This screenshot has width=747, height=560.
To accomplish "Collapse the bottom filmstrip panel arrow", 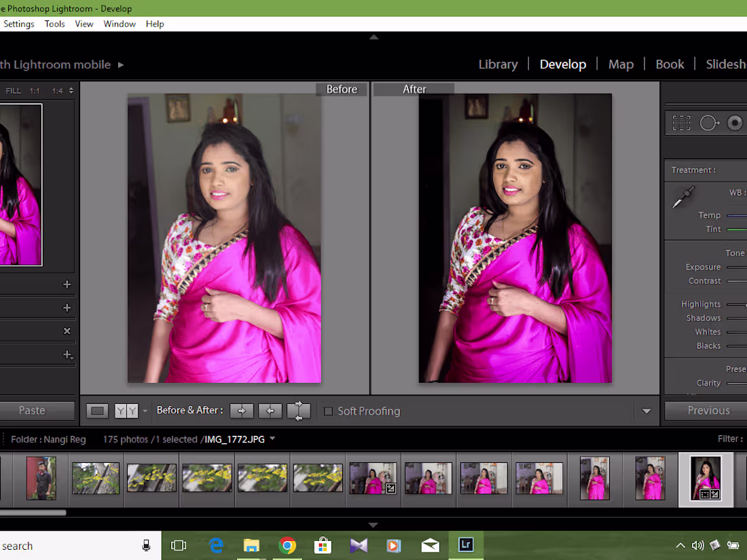I will 373,525.
